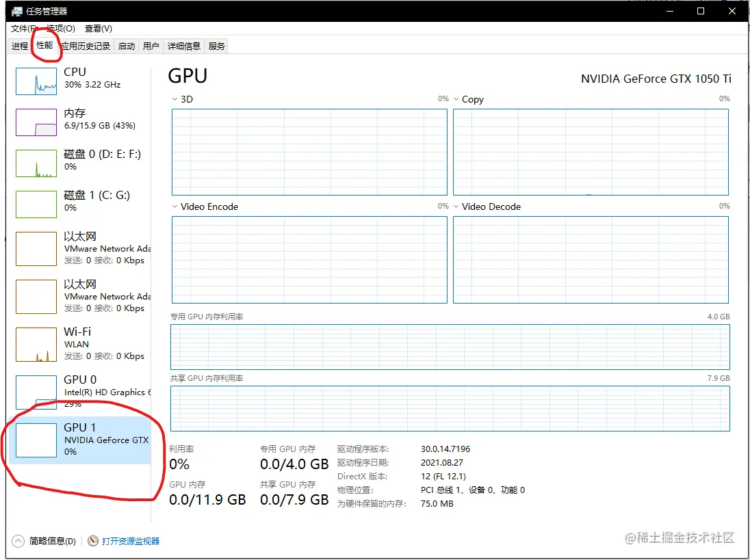
Task: Click the resource monitor icon
Action: point(93,541)
